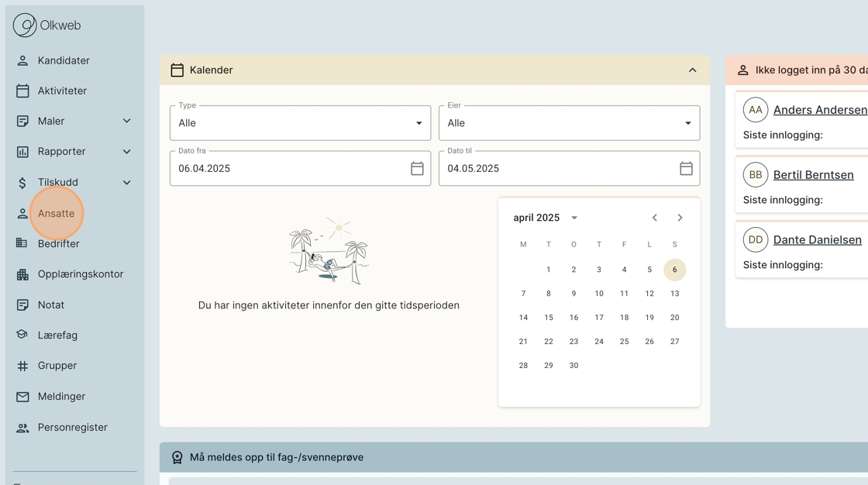
Task: Click the Ansatte person icon
Action: (x=22, y=213)
